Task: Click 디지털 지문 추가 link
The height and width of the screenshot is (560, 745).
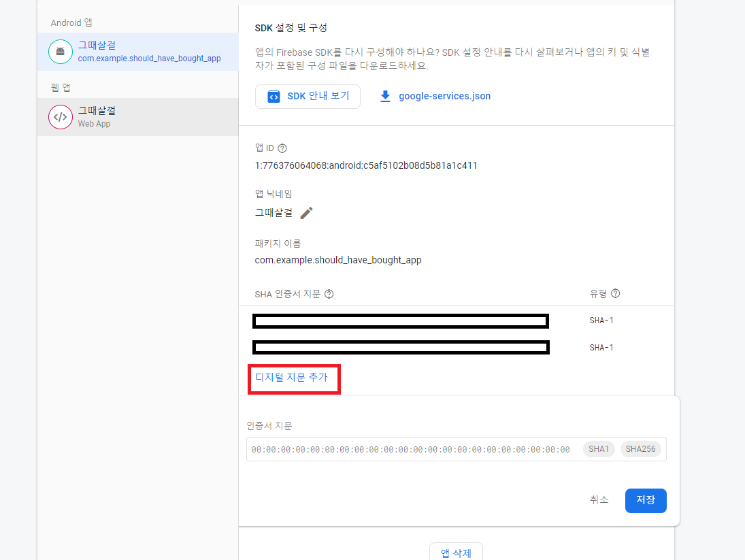Action: tap(292, 377)
